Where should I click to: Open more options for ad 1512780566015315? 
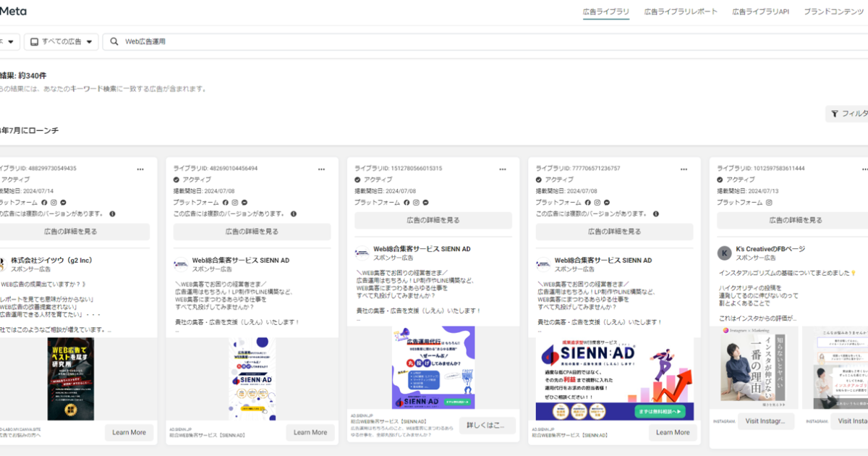click(x=502, y=169)
